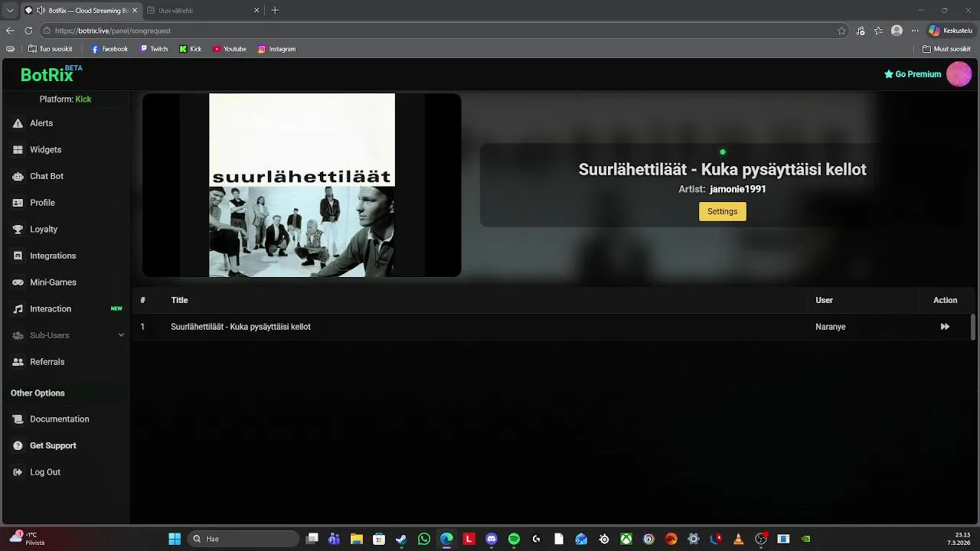Open the browser profile icon
Viewport: 980px width, 551px height.
(x=897, y=31)
